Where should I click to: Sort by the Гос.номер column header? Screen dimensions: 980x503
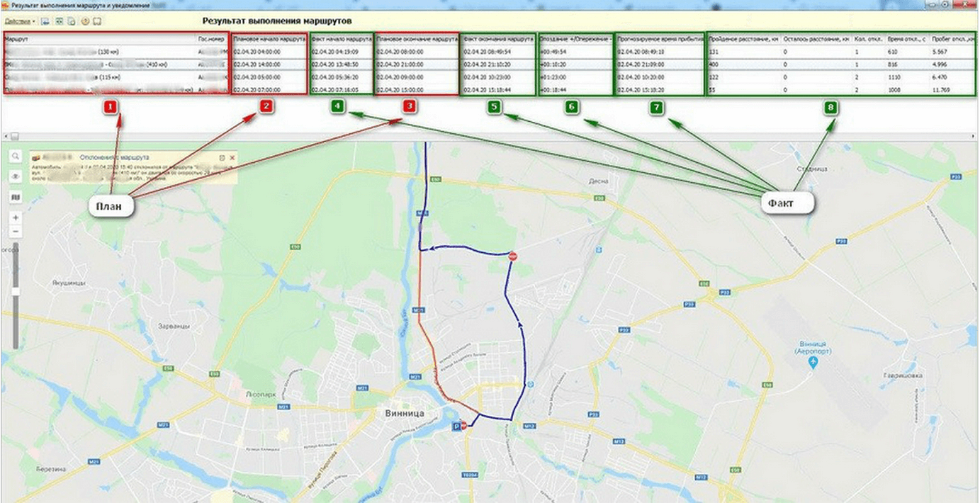point(213,39)
